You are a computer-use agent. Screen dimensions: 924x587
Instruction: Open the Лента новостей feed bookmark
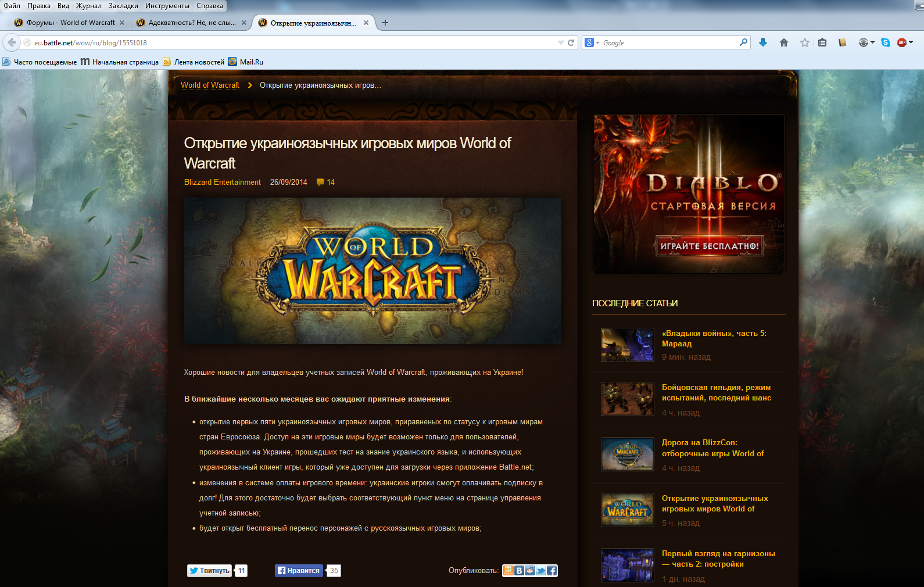click(194, 62)
